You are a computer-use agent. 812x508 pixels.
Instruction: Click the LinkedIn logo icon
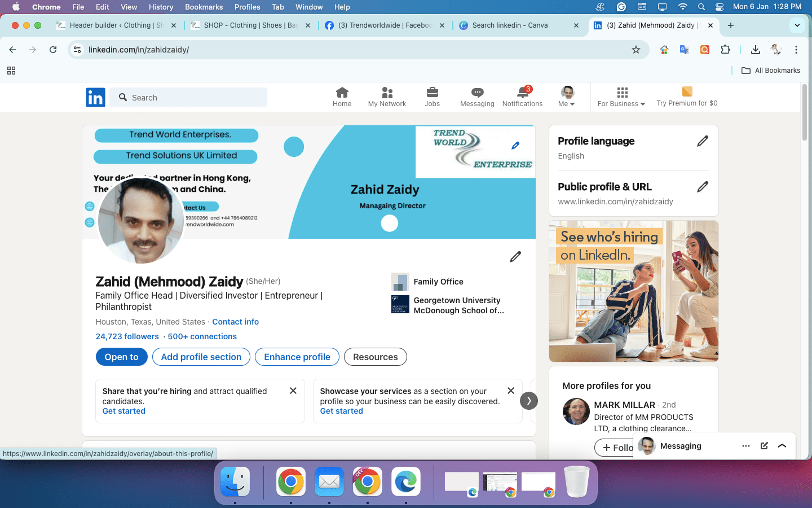click(x=95, y=98)
